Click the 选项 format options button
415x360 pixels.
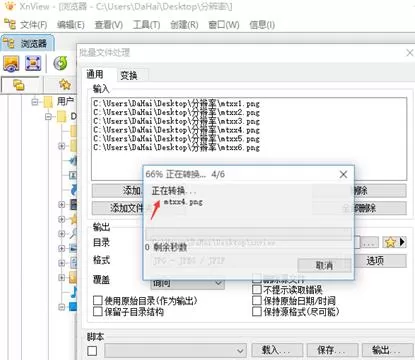click(x=380, y=261)
